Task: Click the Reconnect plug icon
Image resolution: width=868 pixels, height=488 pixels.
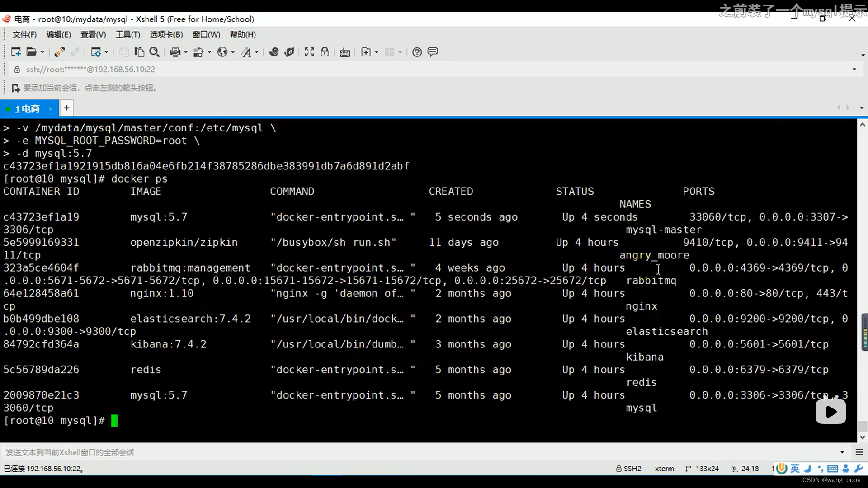Action: pos(59,52)
